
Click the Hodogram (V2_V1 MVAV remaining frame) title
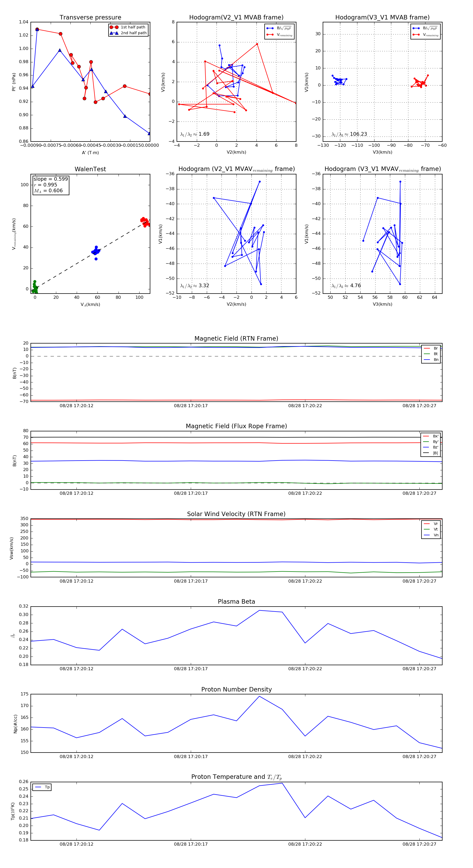point(236,169)
